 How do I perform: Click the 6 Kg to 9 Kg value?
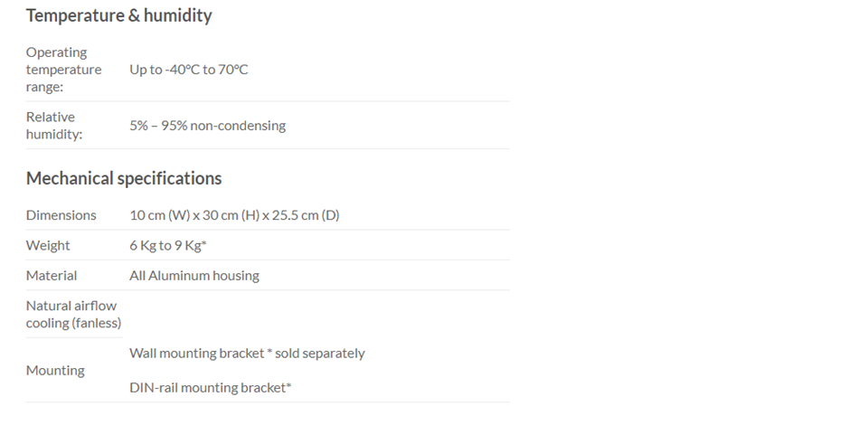pyautogui.click(x=168, y=245)
